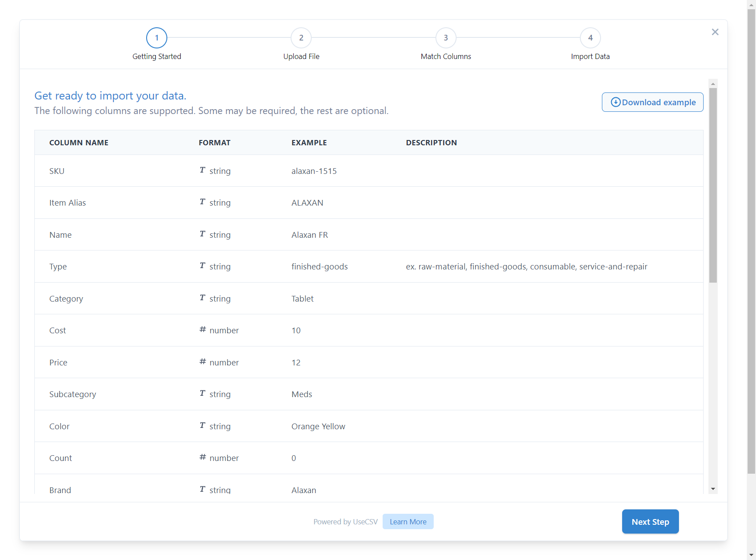The width and height of the screenshot is (756, 560).
Task: Click inner table scrollbar up arrow
Action: (713, 84)
